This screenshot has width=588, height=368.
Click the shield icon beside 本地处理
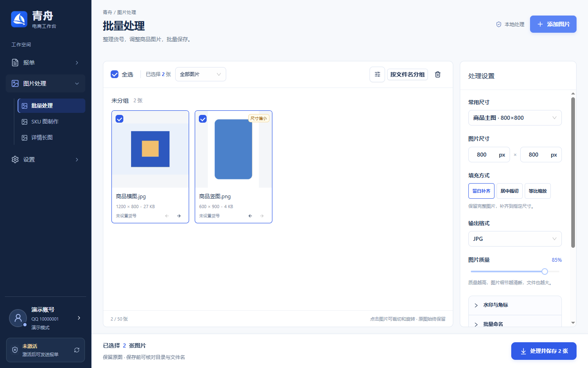[499, 25]
